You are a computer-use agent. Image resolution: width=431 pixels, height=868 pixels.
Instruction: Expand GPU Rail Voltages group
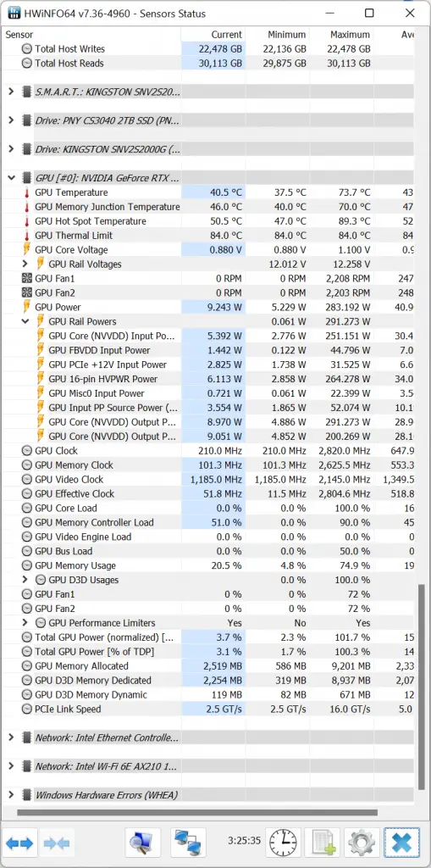tap(25, 264)
